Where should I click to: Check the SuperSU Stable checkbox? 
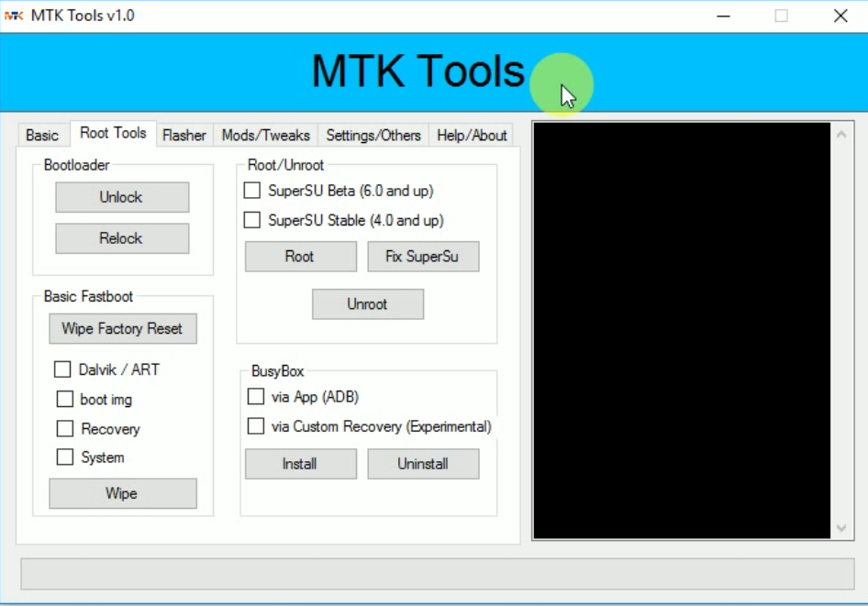point(251,220)
